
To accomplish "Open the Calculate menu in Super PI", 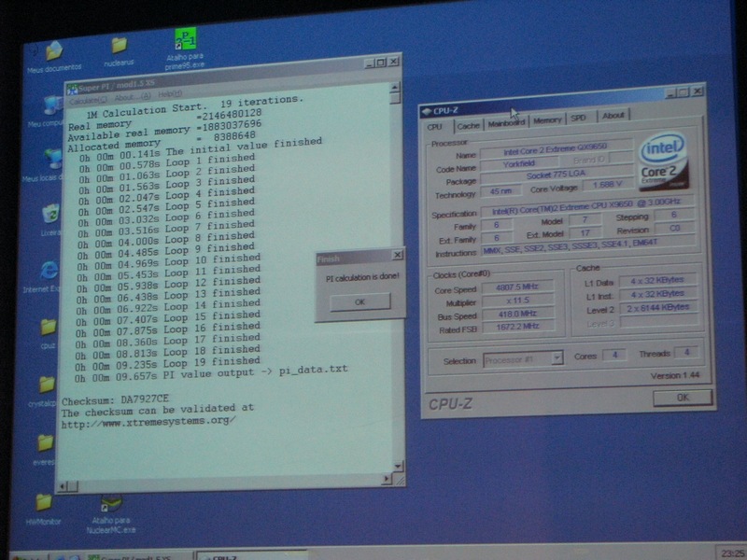I will (88, 100).
